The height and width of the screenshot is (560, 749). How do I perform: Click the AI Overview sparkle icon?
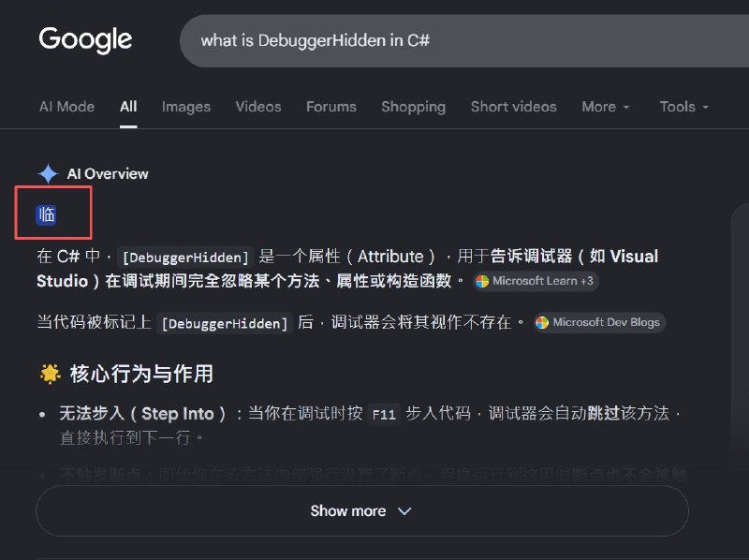(x=49, y=173)
